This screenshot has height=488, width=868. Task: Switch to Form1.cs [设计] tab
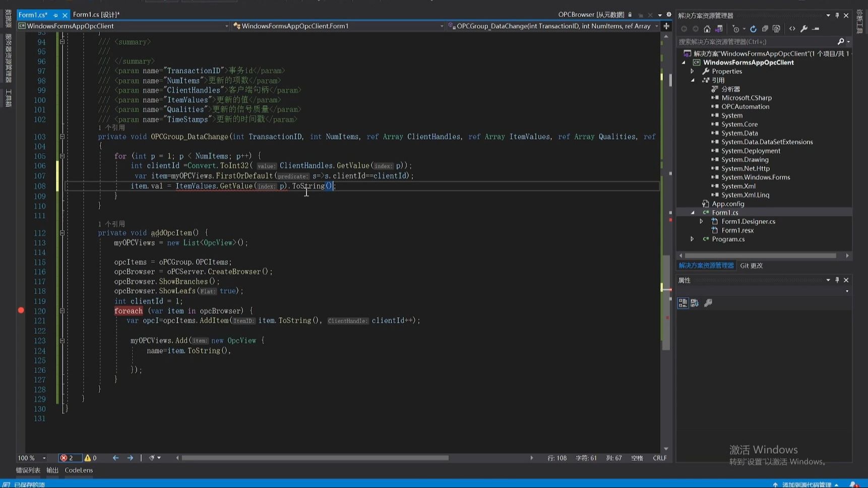[96, 15]
